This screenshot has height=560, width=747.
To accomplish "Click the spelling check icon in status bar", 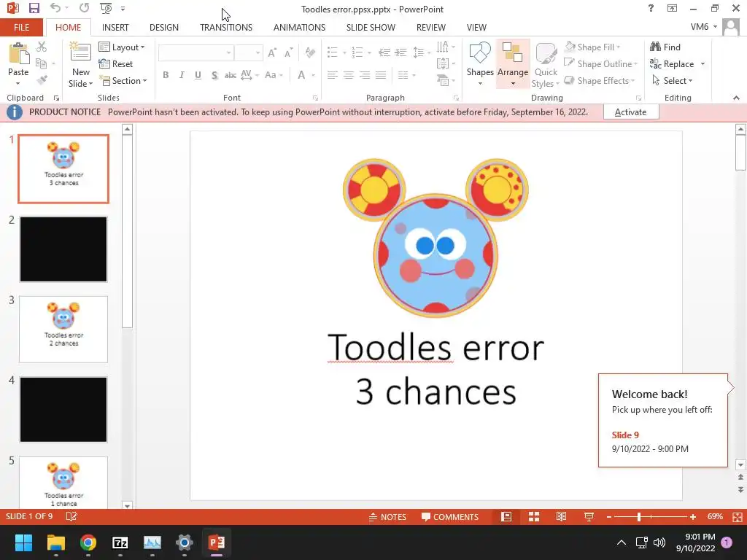I will point(71,516).
